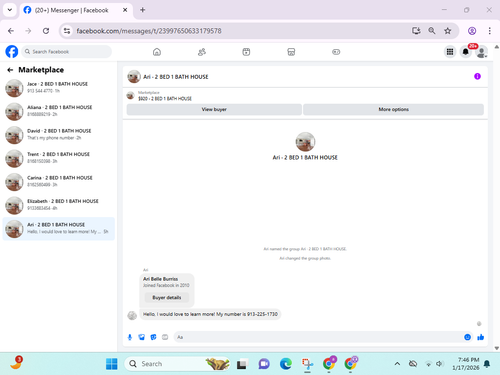
Task: Open the conversation information icon
Action: click(x=477, y=76)
